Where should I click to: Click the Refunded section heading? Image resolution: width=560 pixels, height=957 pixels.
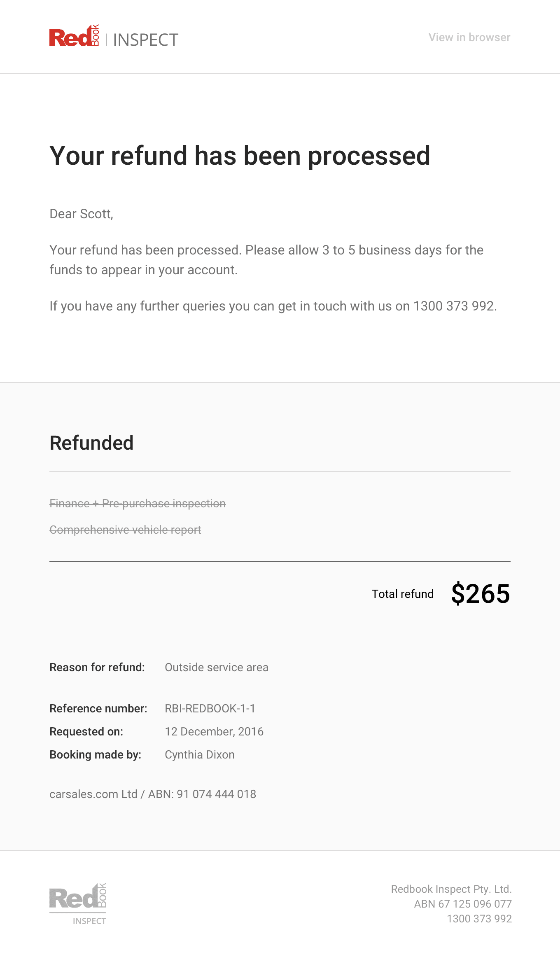pos(91,443)
